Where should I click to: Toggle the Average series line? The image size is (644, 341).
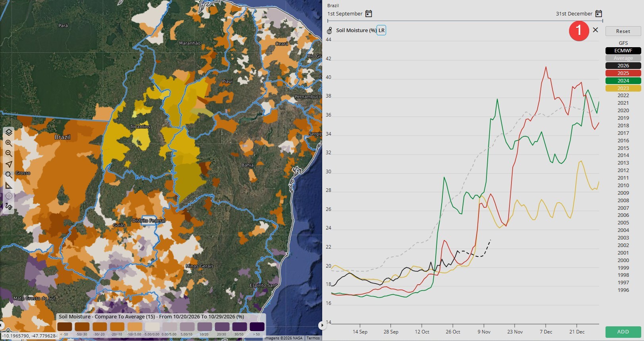click(623, 58)
